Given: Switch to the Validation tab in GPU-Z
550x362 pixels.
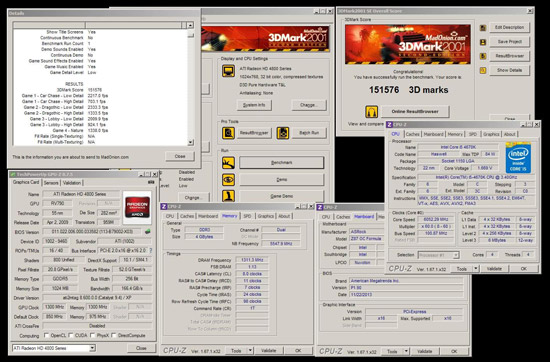Looking at the screenshot, I should tap(72, 183).
